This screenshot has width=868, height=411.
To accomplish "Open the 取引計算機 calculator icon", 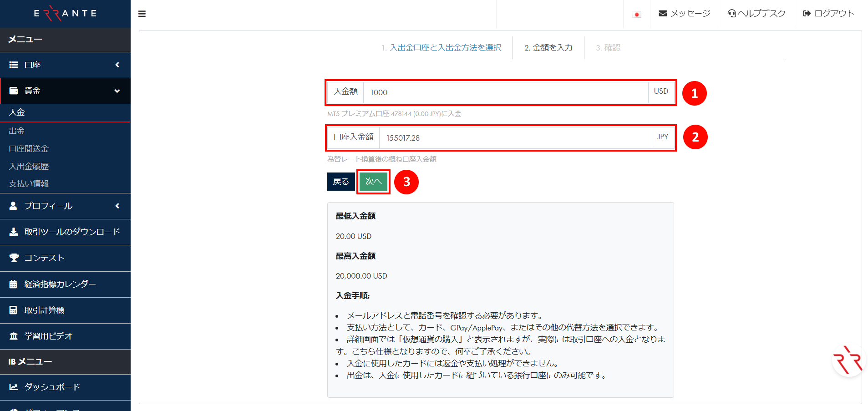I will click(x=13, y=310).
